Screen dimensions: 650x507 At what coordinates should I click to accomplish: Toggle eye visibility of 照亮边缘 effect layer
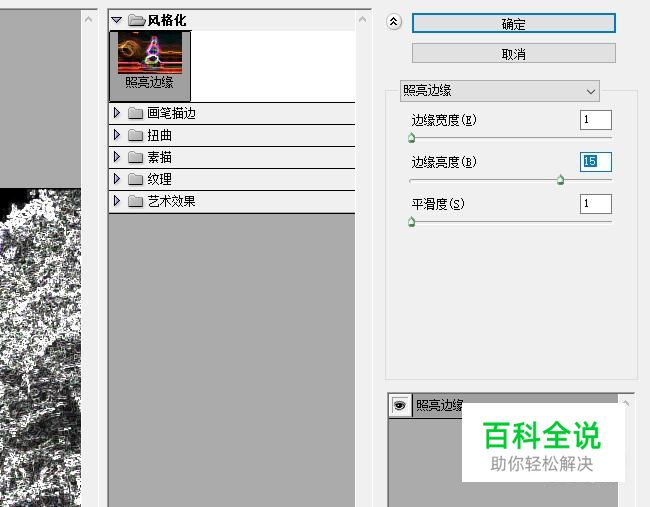tap(400, 405)
